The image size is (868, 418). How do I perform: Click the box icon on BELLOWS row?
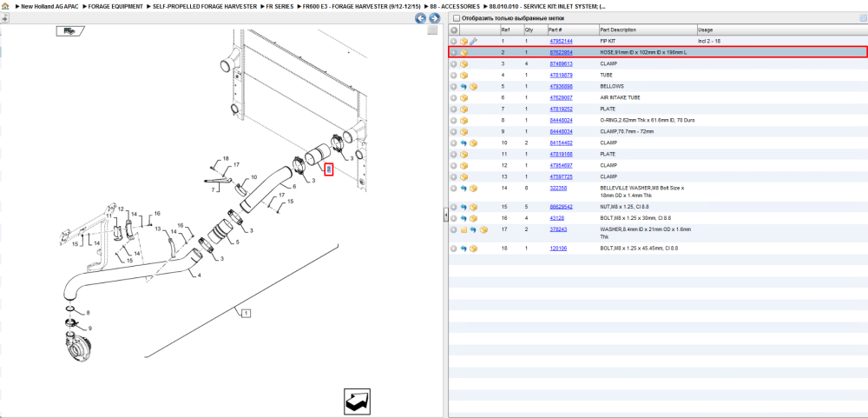(473, 87)
